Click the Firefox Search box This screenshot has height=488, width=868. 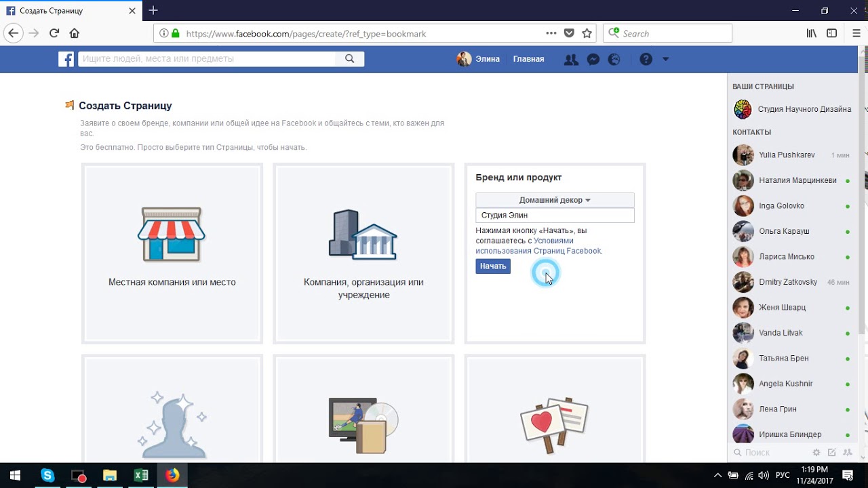667,33
